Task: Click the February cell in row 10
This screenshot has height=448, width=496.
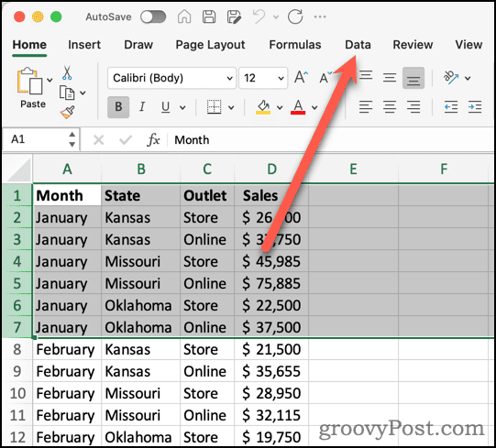Action: 67,393
